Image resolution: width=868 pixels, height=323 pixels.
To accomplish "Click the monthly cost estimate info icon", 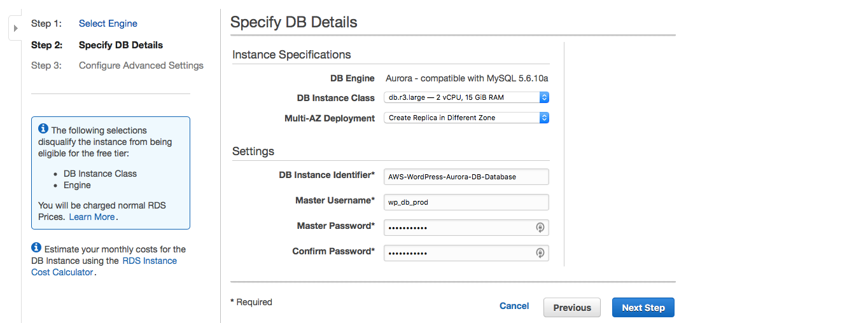I will point(36,248).
